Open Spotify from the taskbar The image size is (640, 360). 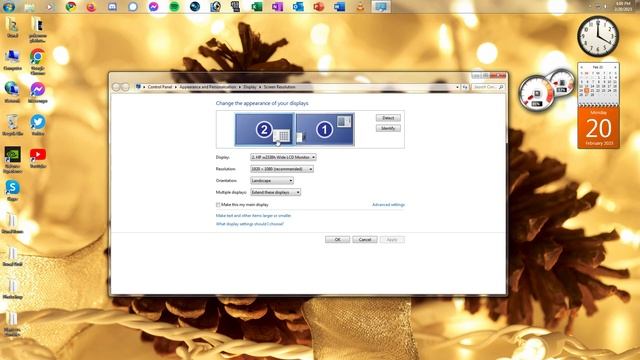click(x=174, y=7)
